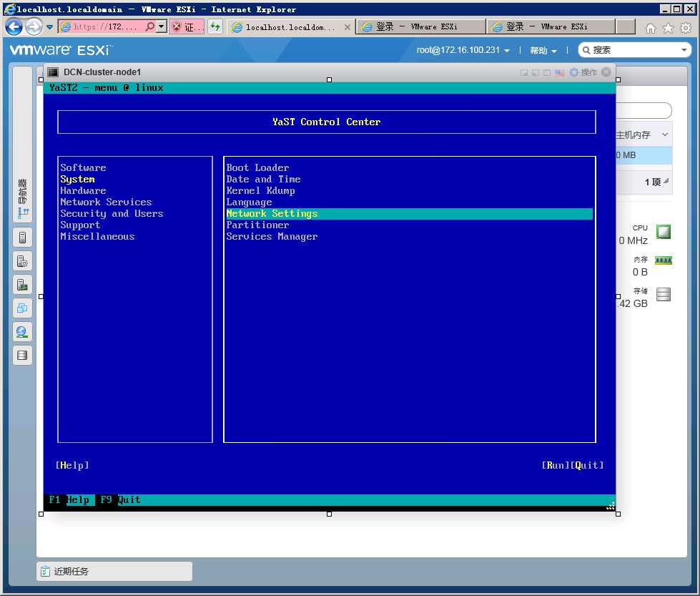
Task: Switch to the second 登录 - VMware ESXi tab
Action: (x=551, y=26)
